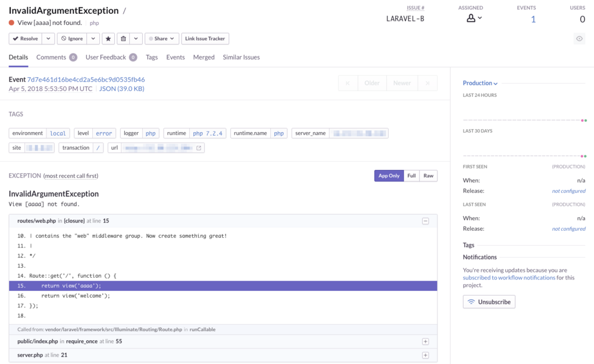
Task: Filter by logger tag value php
Action: tap(150, 133)
